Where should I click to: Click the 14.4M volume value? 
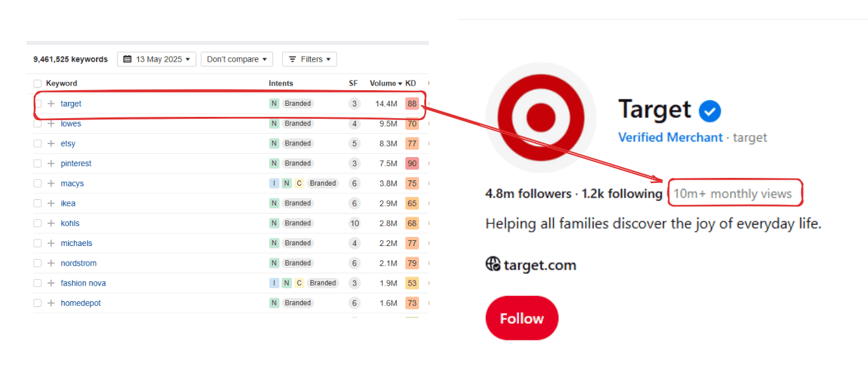[386, 104]
